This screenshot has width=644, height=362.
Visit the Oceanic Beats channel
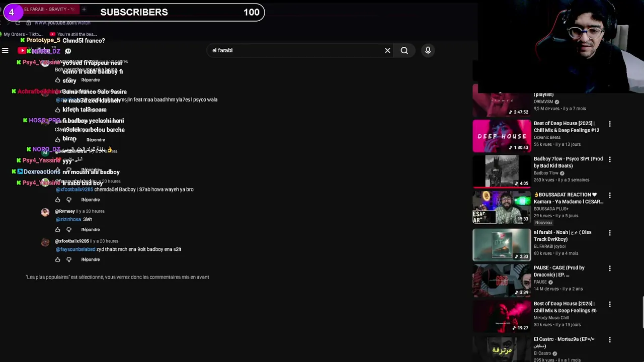tap(547, 137)
